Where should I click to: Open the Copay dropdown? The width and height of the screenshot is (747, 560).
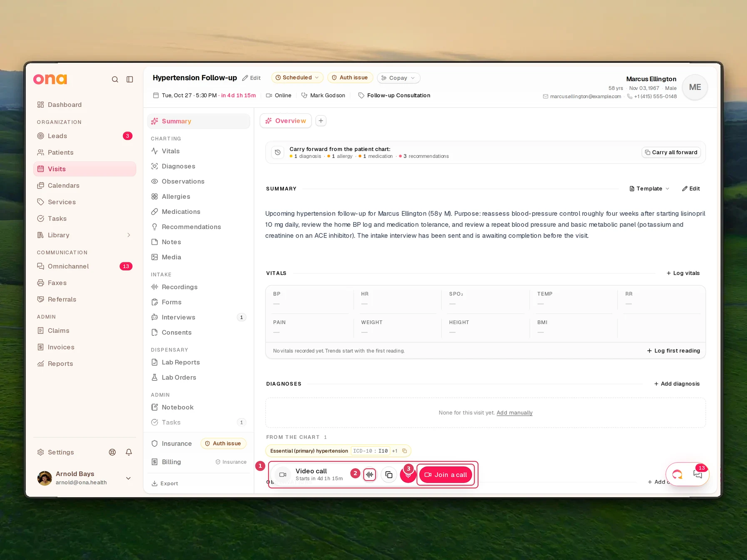coord(398,78)
